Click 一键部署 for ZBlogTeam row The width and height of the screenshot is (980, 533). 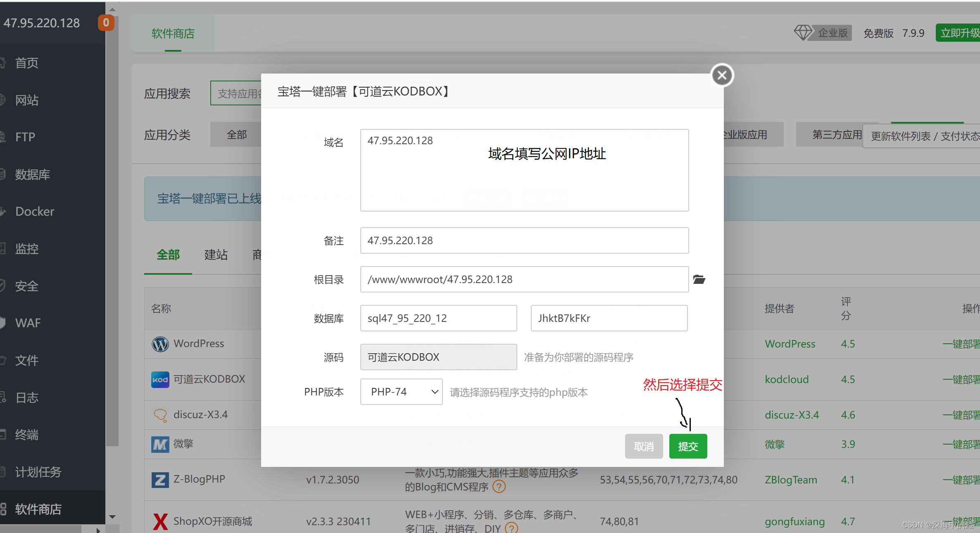(x=961, y=480)
